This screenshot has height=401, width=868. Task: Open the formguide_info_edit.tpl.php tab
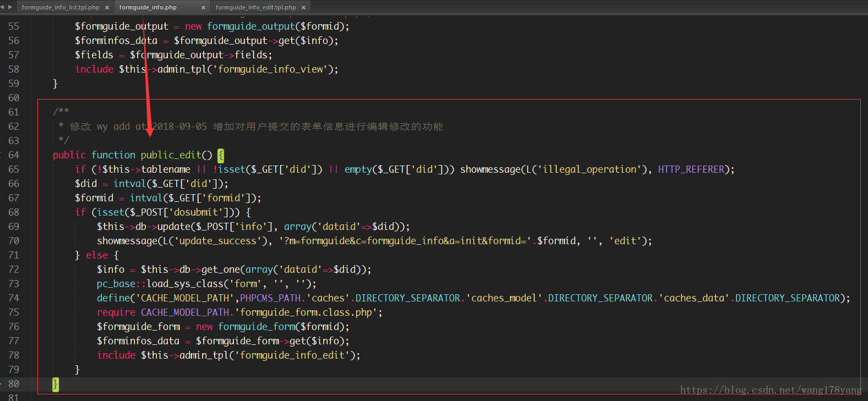256,7
